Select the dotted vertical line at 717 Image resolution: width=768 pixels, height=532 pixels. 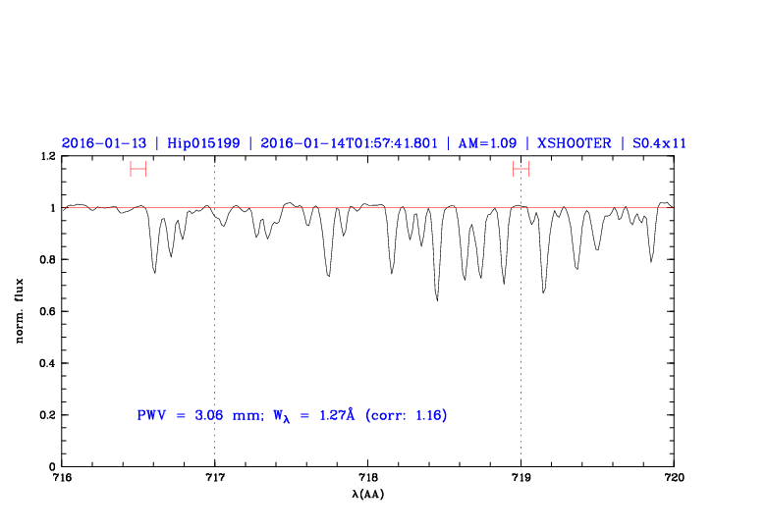click(x=215, y=324)
